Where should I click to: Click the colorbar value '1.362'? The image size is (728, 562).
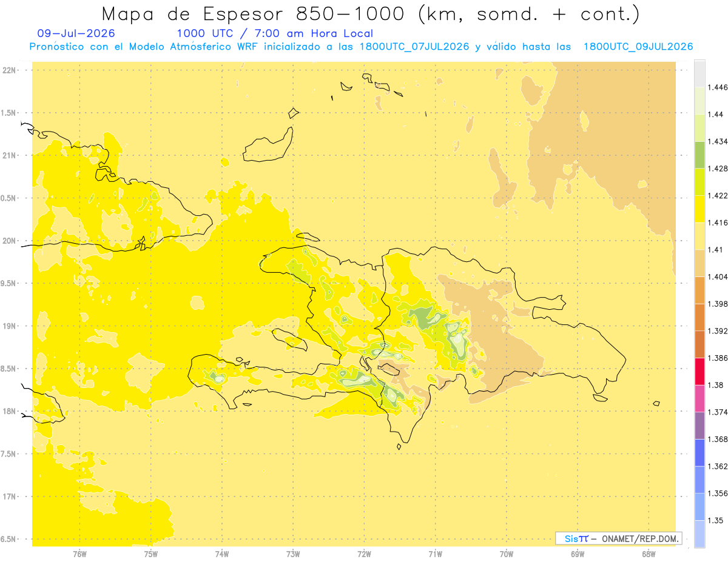tap(718, 466)
